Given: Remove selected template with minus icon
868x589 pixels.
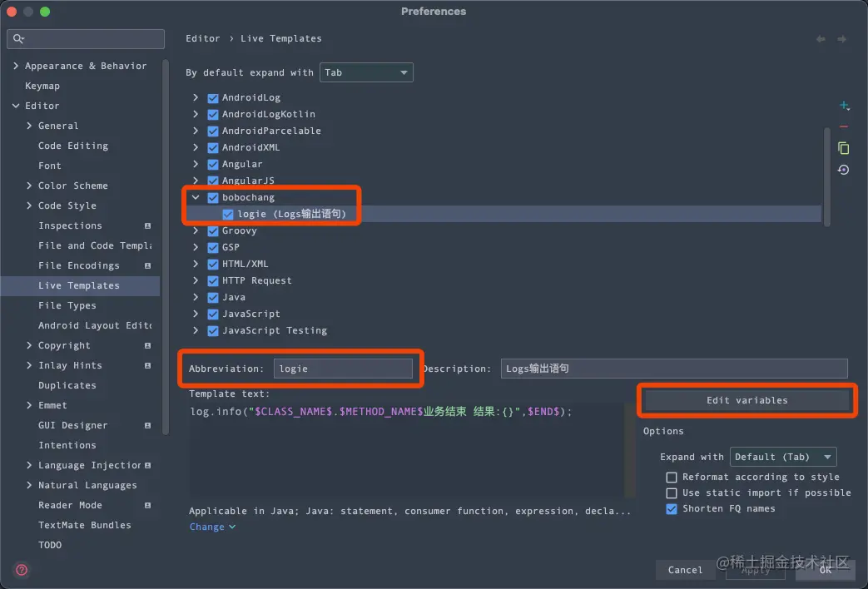Looking at the screenshot, I should (x=844, y=126).
